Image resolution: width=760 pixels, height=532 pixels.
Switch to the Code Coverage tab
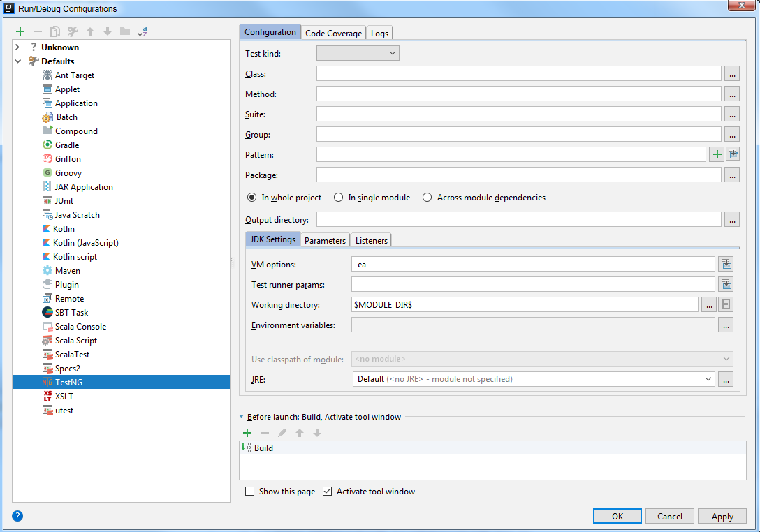[x=333, y=33]
